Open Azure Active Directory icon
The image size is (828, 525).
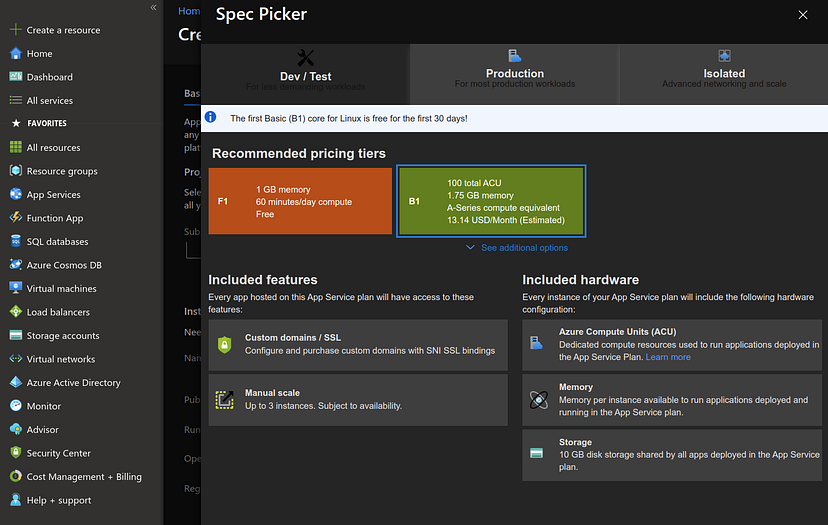point(16,383)
